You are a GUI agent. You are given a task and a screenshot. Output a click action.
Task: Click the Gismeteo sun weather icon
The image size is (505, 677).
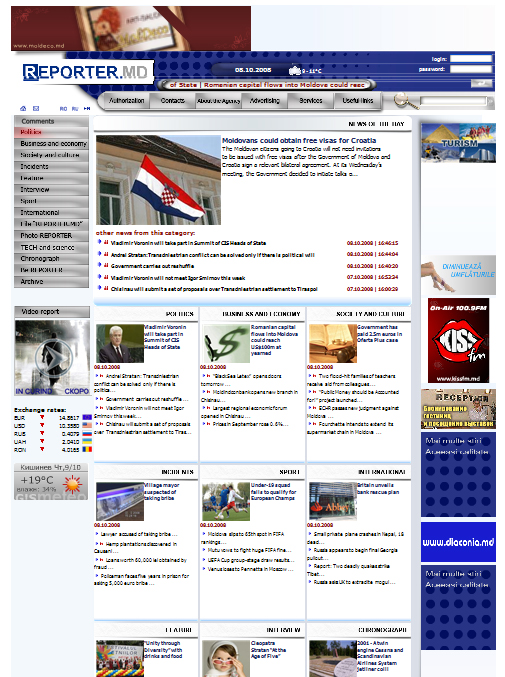[x=73, y=484]
